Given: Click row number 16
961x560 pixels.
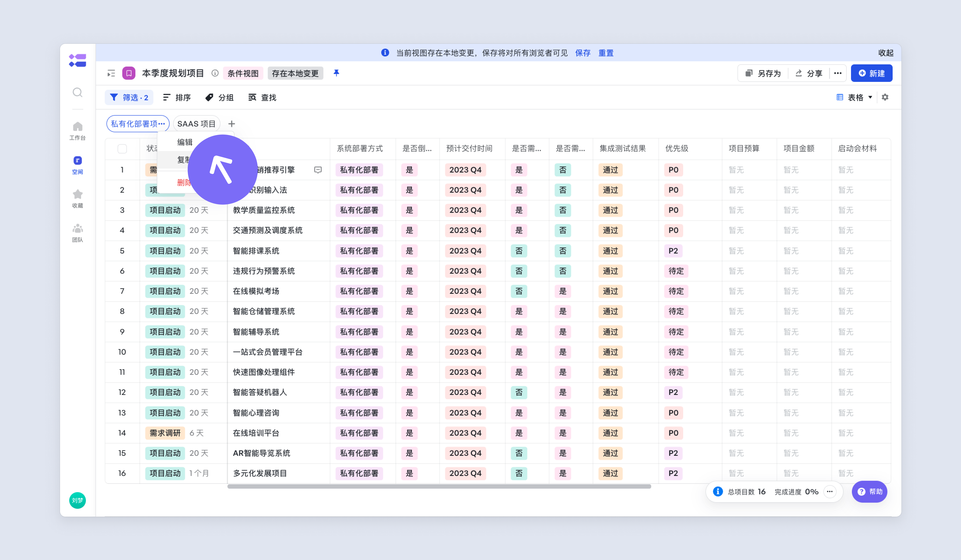Looking at the screenshot, I should point(122,474).
